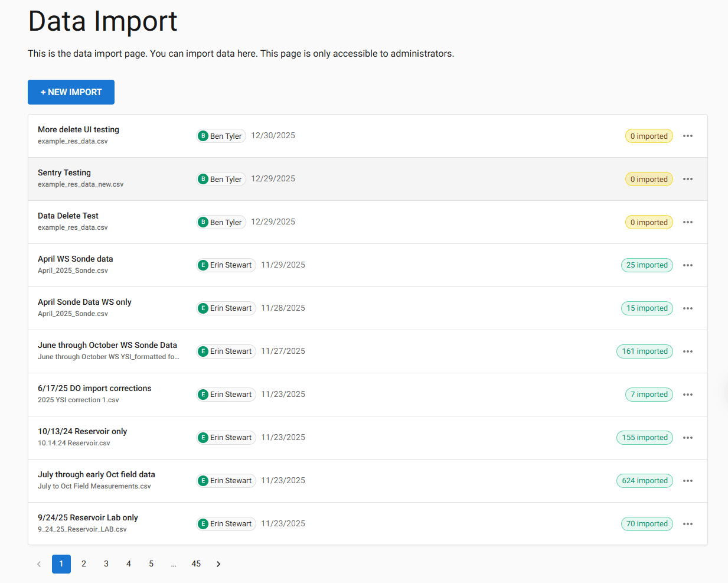728x583 pixels.
Task: Click Erin Stewart chip in 10/13/24 Reservoir only row
Action: (x=226, y=438)
